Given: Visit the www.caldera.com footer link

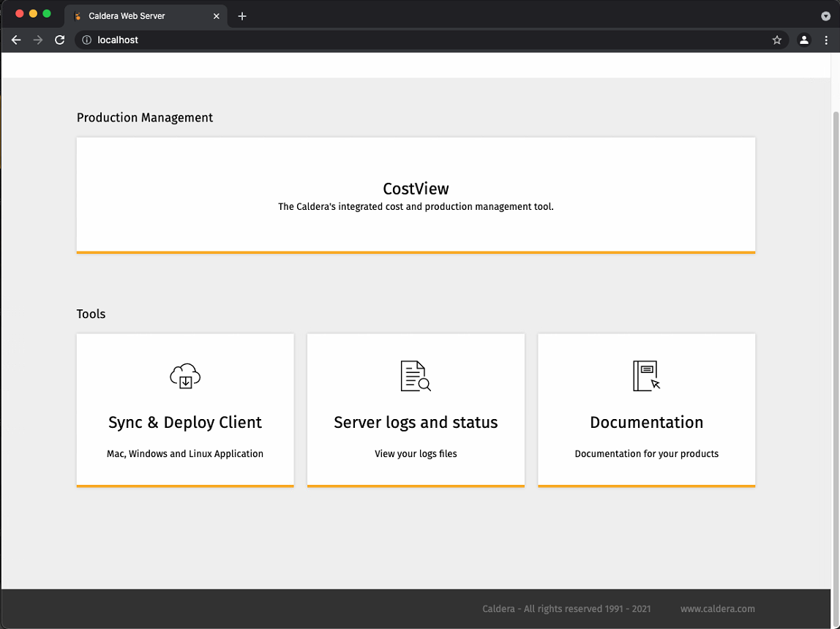Looking at the screenshot, I should point(717,609).
